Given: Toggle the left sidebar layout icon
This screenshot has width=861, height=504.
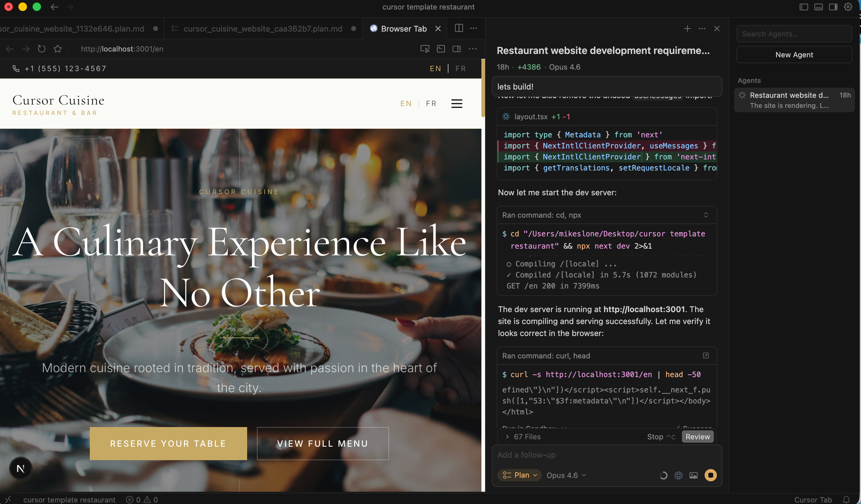Looking at the screenshot, I should [x=804, y=7].
